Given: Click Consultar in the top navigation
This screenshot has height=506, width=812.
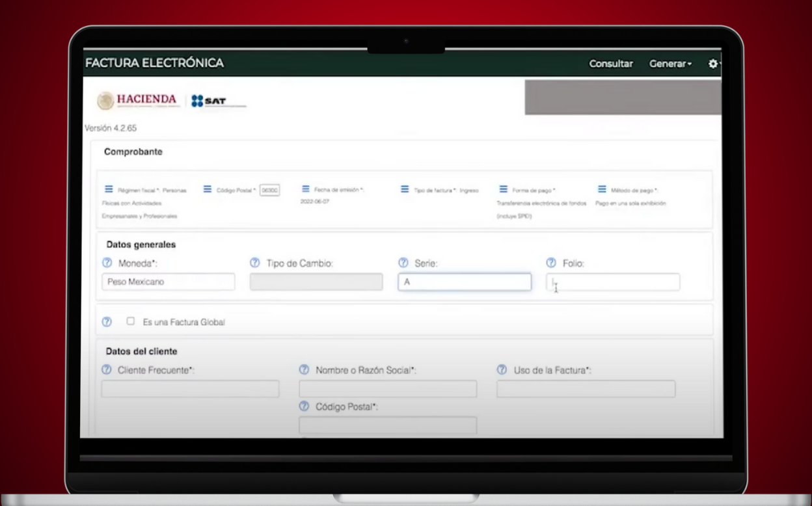Looking at the screenshot, I should point(611,64).
